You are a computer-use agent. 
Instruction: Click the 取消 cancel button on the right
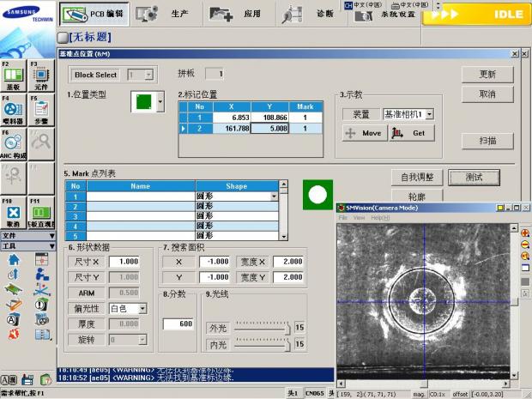tap(487, 94)
